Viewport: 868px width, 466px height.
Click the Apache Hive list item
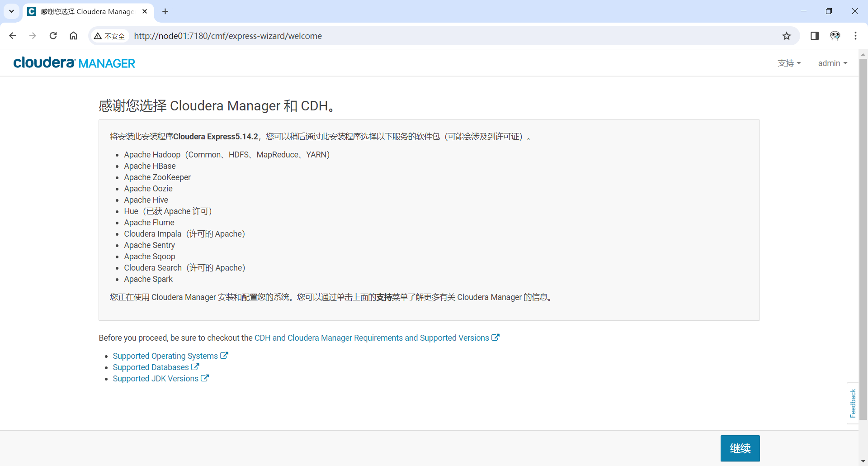coord(146,200)
